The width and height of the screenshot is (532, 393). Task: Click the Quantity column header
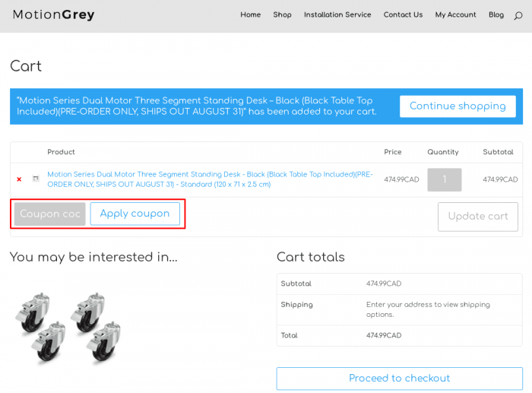(443, 152)
